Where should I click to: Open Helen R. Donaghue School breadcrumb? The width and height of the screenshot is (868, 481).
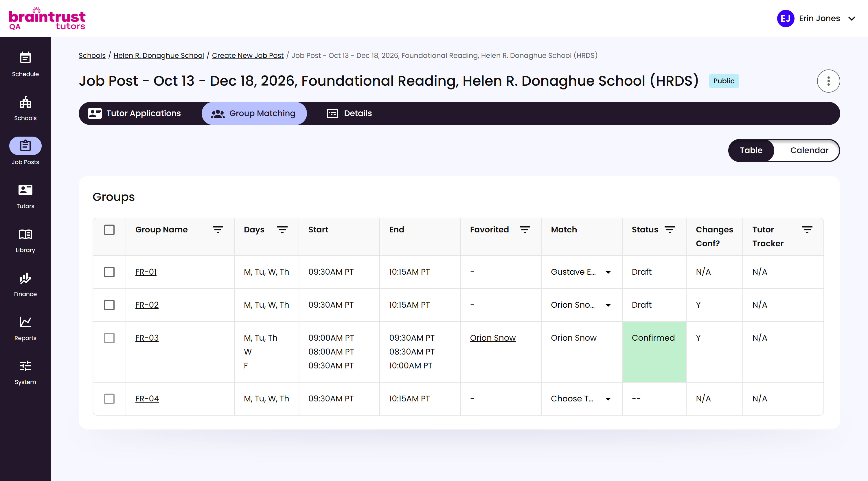(159, 56)
